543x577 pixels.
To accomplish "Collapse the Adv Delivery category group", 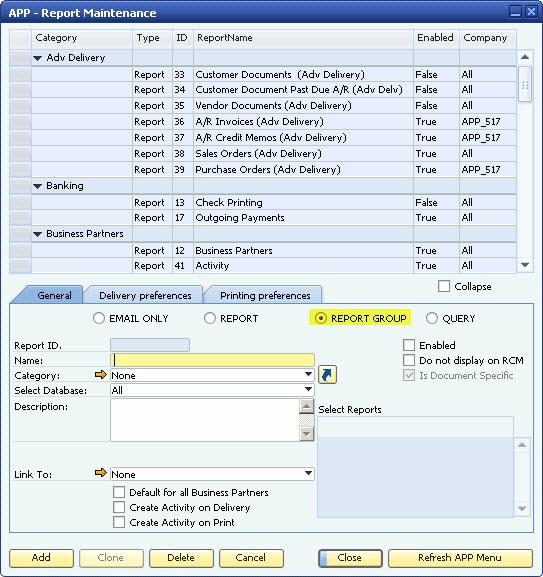I will (x=38, y=58).
